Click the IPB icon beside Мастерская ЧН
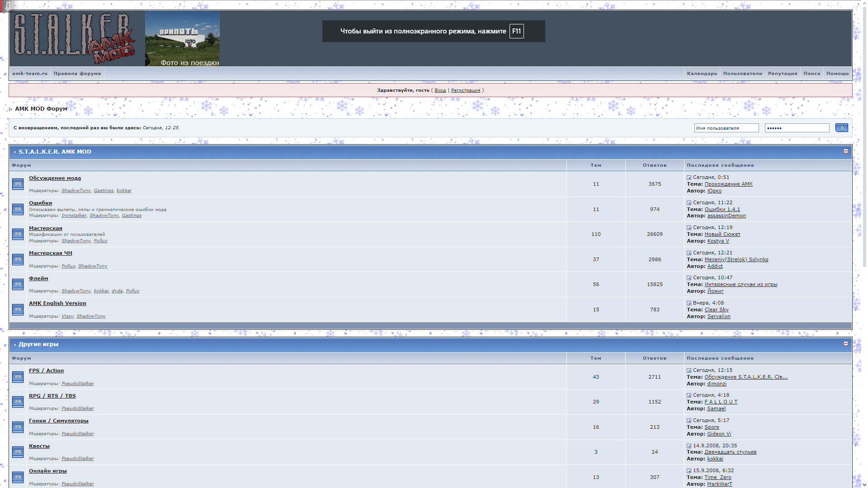This screenshot has height=488, width=868. [x=18, y=259]
